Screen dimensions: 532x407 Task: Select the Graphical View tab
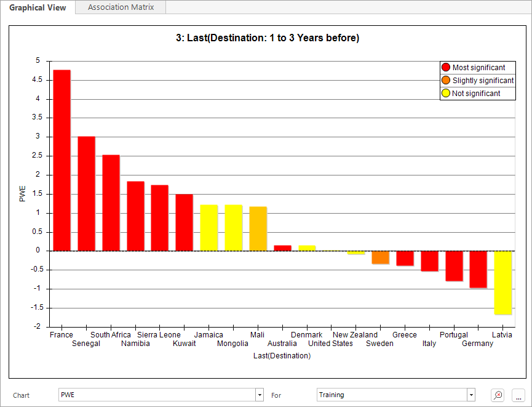point(38,7)
